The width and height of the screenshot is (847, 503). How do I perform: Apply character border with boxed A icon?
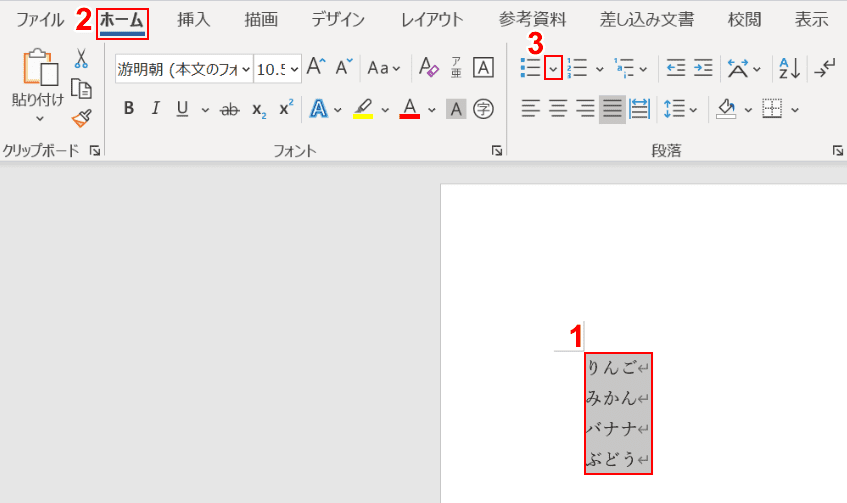483,68
